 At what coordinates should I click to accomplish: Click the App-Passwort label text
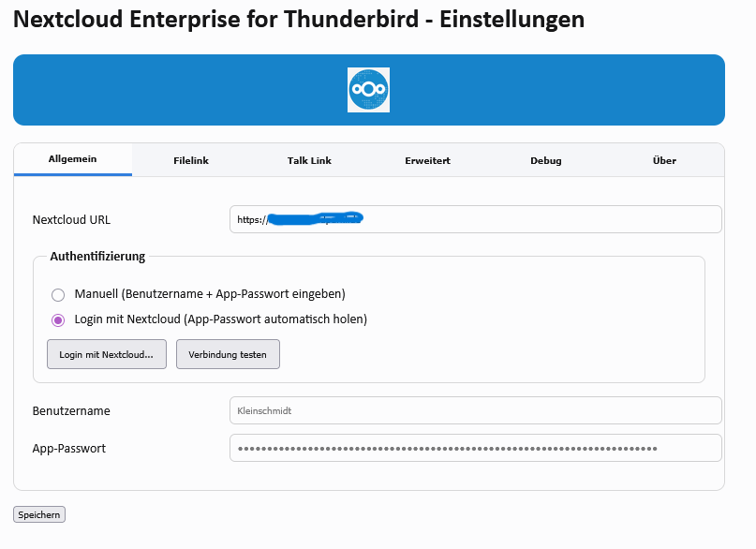pos(69,449)
